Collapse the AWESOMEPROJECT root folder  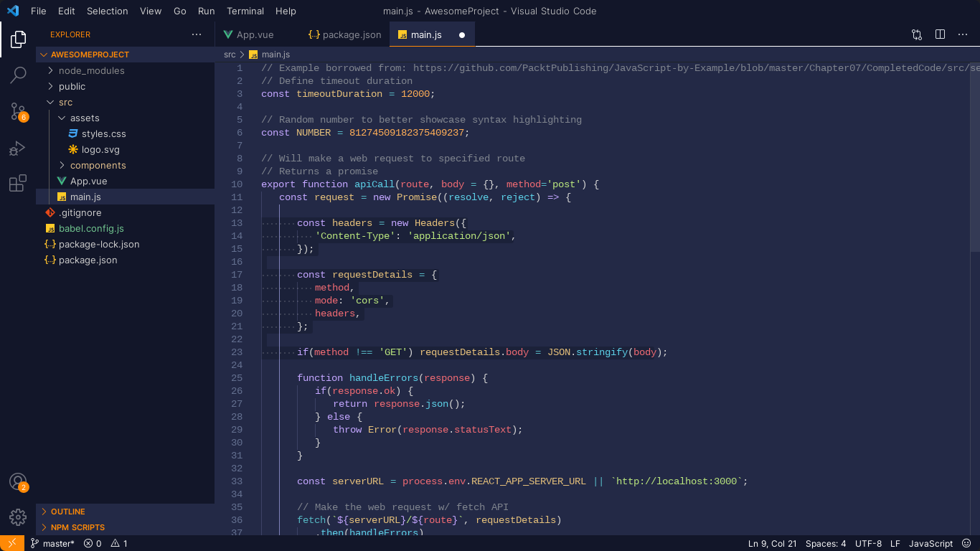125,55
